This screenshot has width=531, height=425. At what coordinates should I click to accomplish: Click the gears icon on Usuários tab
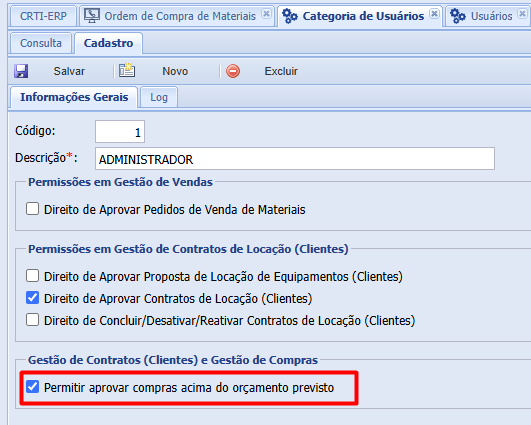pyautogui.click(x=458, y=16)
